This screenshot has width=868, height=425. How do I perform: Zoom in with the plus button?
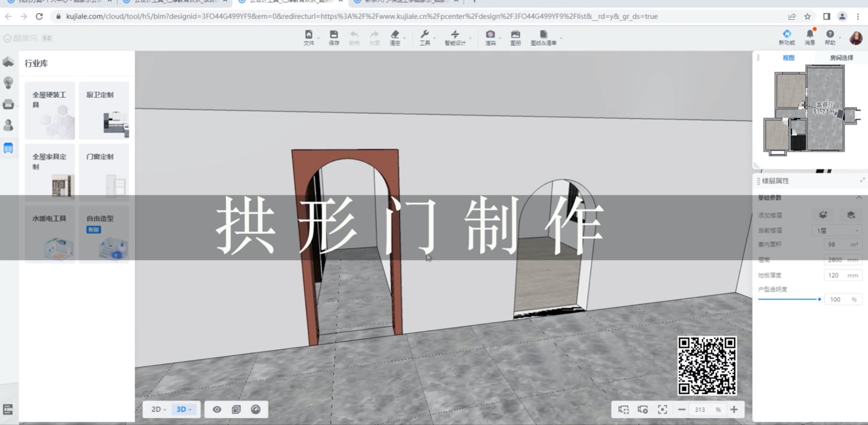[734, 409]
